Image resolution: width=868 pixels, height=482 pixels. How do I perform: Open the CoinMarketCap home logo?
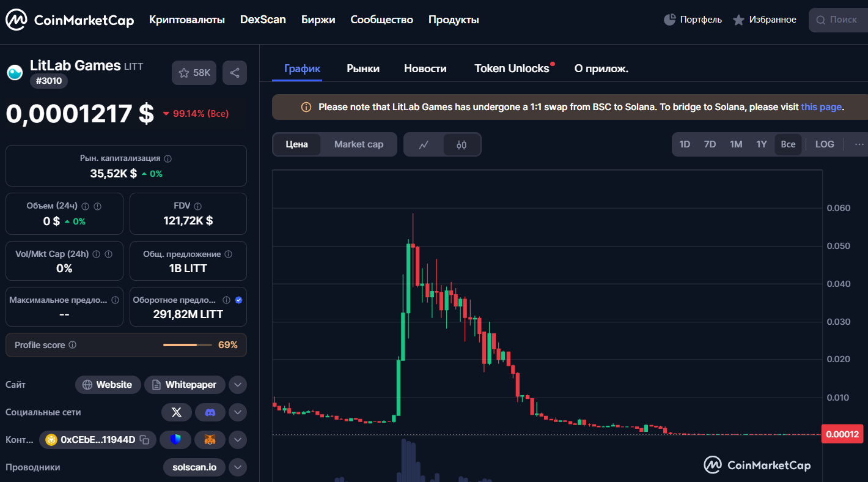click(70, 20)
